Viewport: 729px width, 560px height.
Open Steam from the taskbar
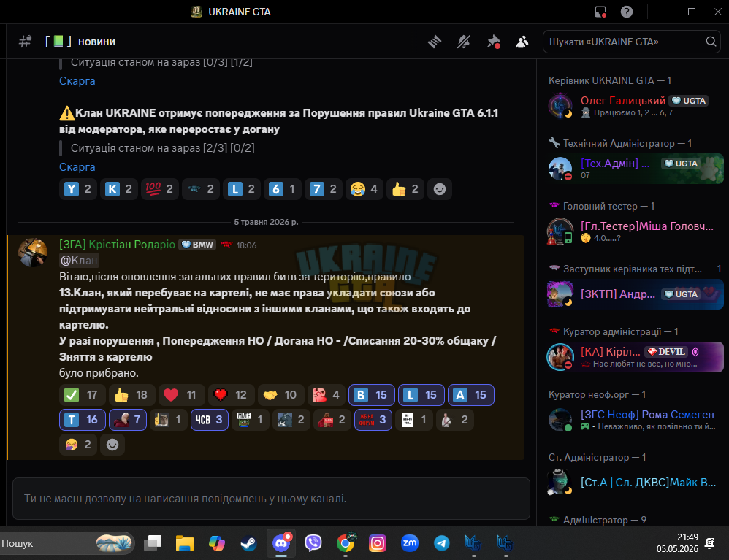pyautogui.click(x=249, y=543)
